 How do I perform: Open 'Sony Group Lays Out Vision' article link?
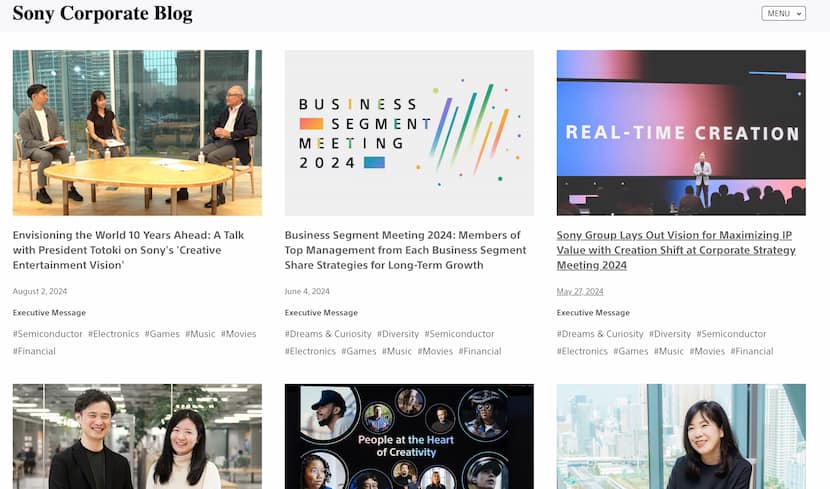676,250
